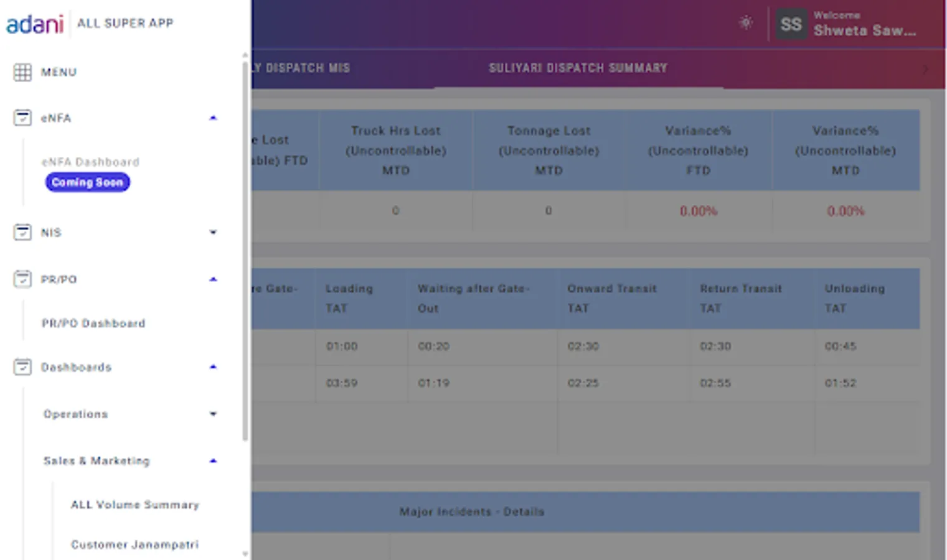Collapse the PR/PO section arrow

pyautogui.click(x=213, y=279)
